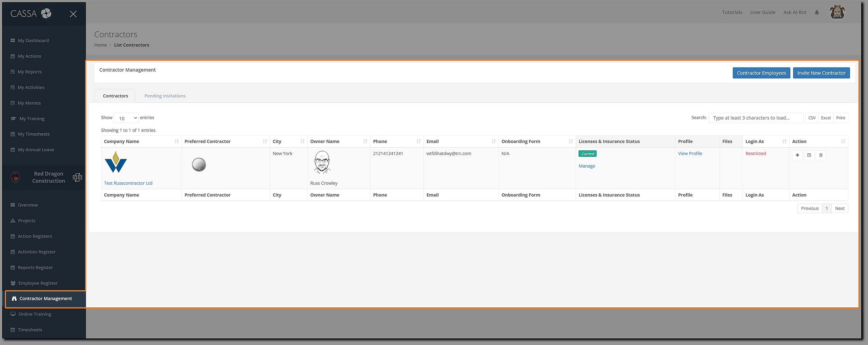Print the contractors table

click(841, 118)
